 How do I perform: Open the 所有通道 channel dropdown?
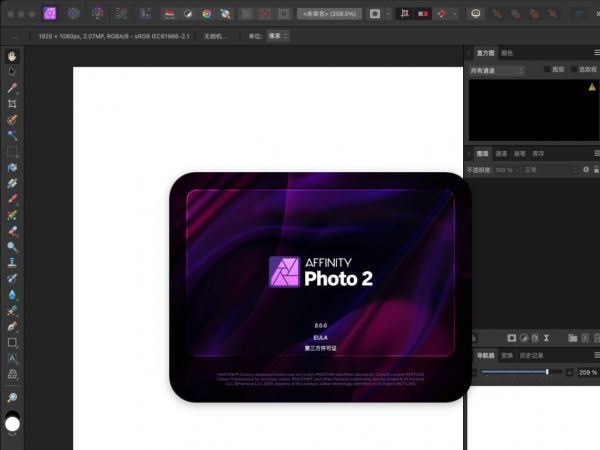496,71
